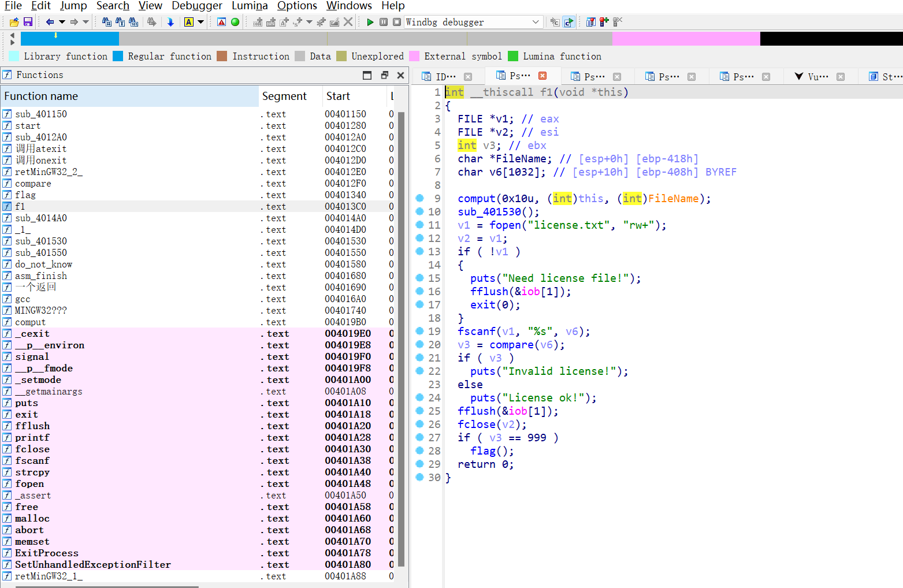Open the Lumina menu
Viewport: 903px width, 588px height.
(250, 6)
